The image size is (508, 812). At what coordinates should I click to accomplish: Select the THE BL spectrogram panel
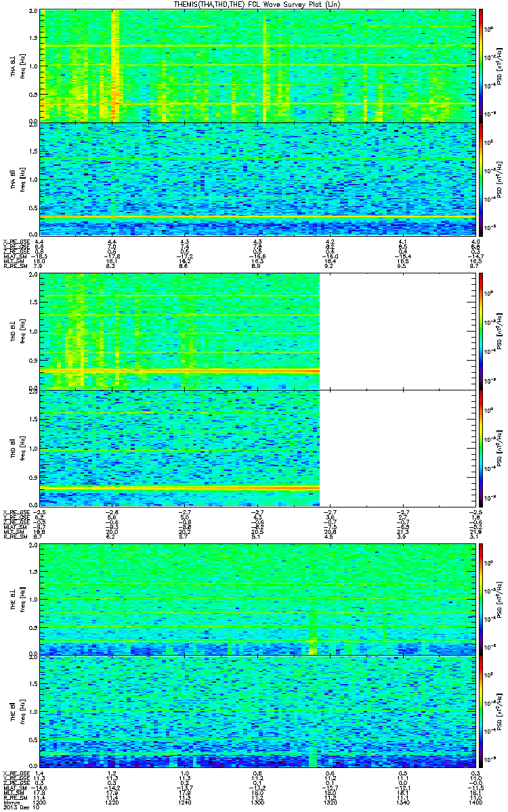point(257,600)
